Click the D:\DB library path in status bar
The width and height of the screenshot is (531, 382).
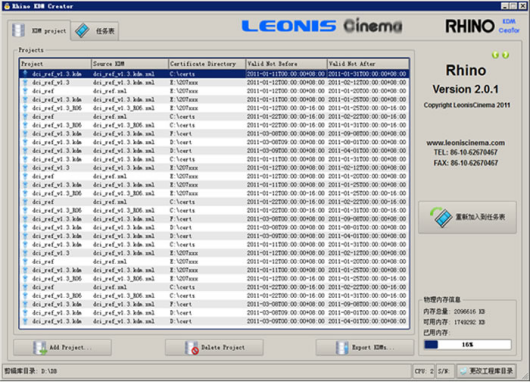point(49,371)
